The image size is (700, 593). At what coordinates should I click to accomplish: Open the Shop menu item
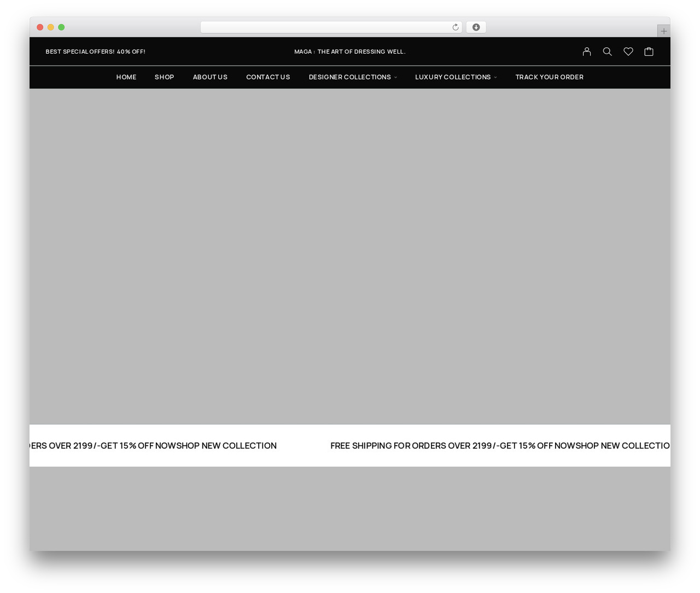pyautogui.click(x=165, y=77)
